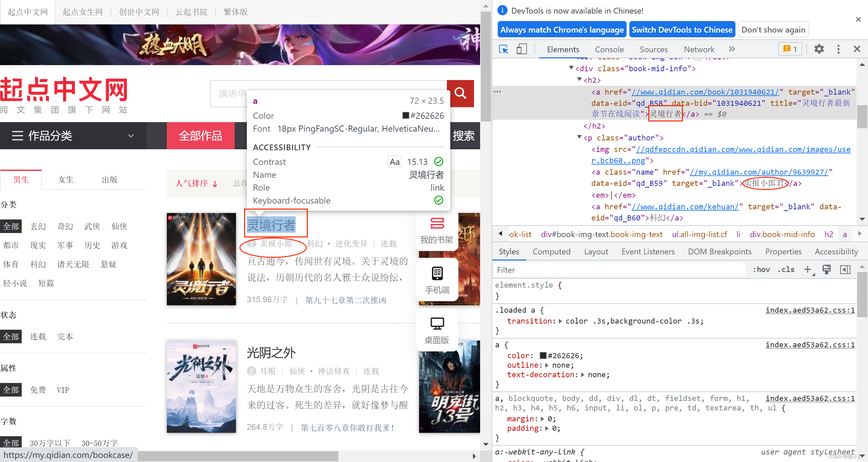The width and height of the screenshot is (868, 462).
Task: Click the site search input field
Action: tap(329, 93)
